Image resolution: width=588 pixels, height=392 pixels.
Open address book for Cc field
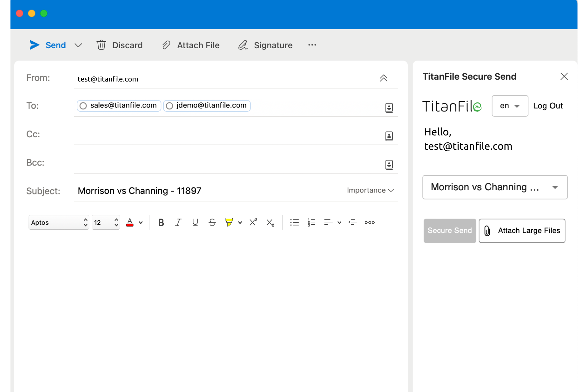(389, 136)
